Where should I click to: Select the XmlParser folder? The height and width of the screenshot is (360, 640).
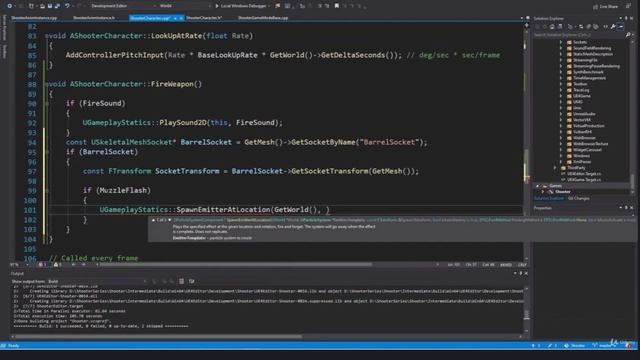(x=582, y=162)
